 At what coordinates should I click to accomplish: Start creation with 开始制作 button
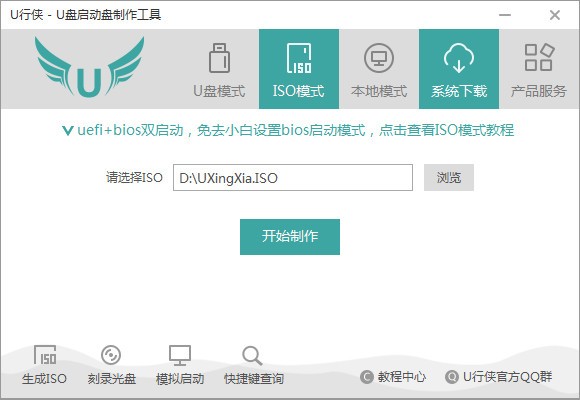[x=290, y=237]
